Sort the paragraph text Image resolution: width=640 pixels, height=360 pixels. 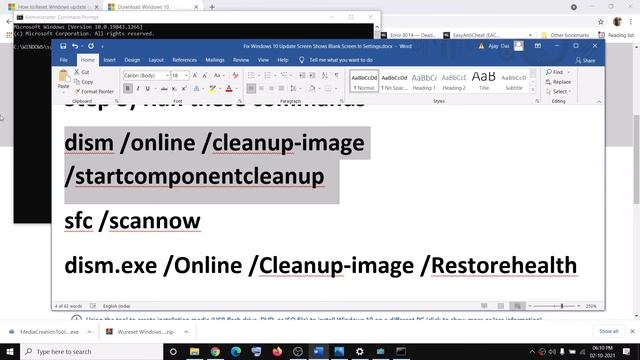pyautogui.click(x=325, y=76)
